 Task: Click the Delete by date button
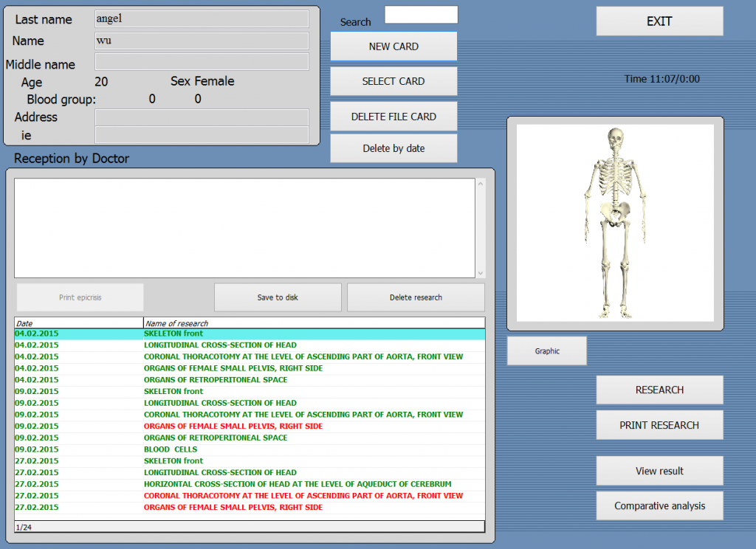click(394, 148)
